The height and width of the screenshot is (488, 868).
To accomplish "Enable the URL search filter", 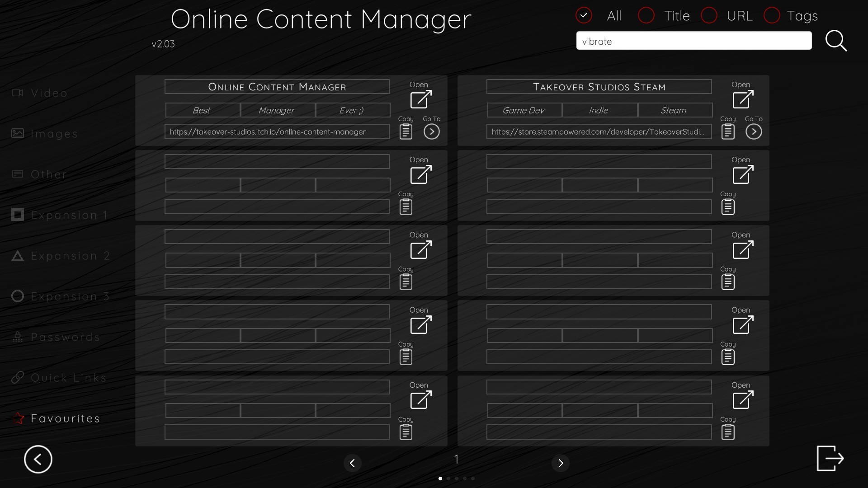I will point(709,15).
